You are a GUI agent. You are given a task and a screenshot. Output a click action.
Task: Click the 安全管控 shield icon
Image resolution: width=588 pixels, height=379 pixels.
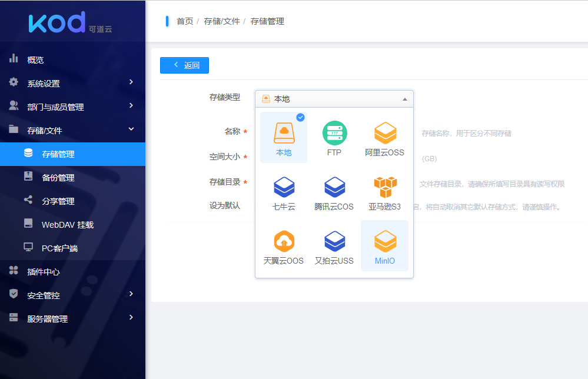[14, 294]
